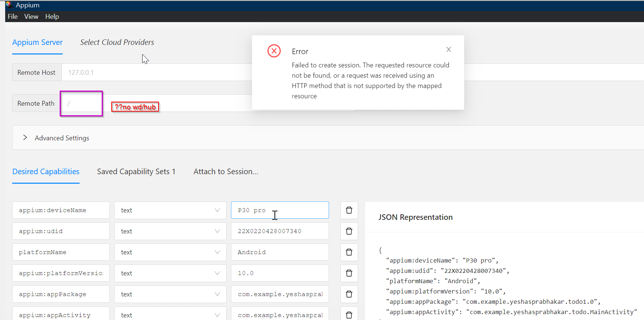The image size is (644, 320).
Task: Click the P30 pro value field
Action: tap(280, 210)
